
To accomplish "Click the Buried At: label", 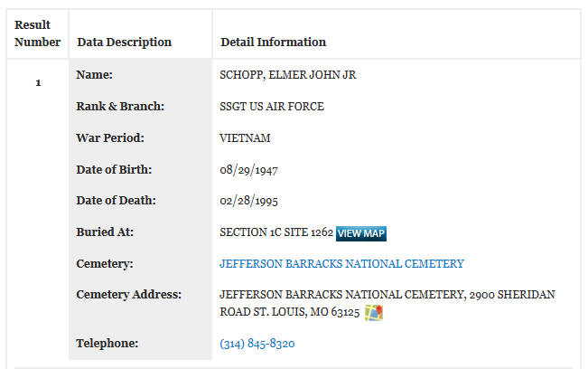I will pos(105,232).
